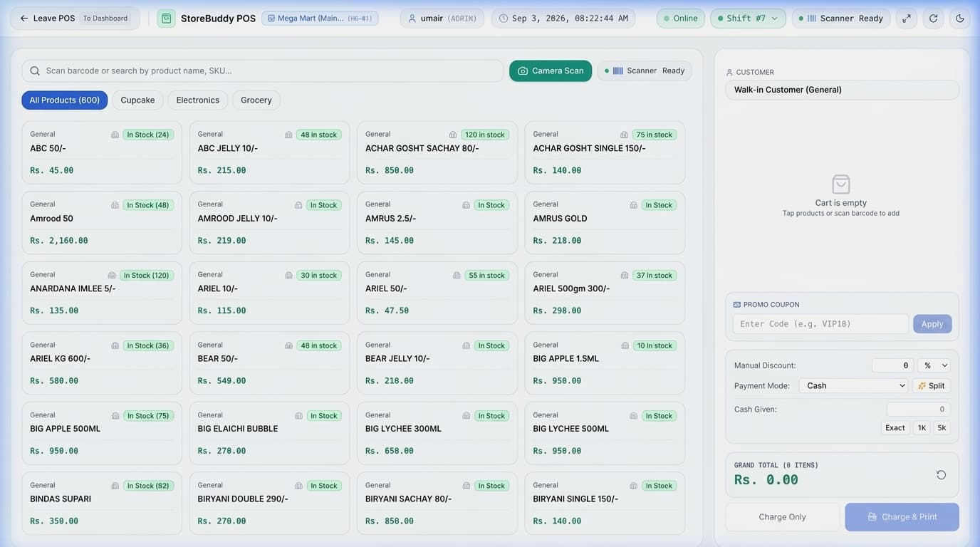The image size is (980, 547).
Task: Focus the barcode or product search field
Action: tap(263, 71)
